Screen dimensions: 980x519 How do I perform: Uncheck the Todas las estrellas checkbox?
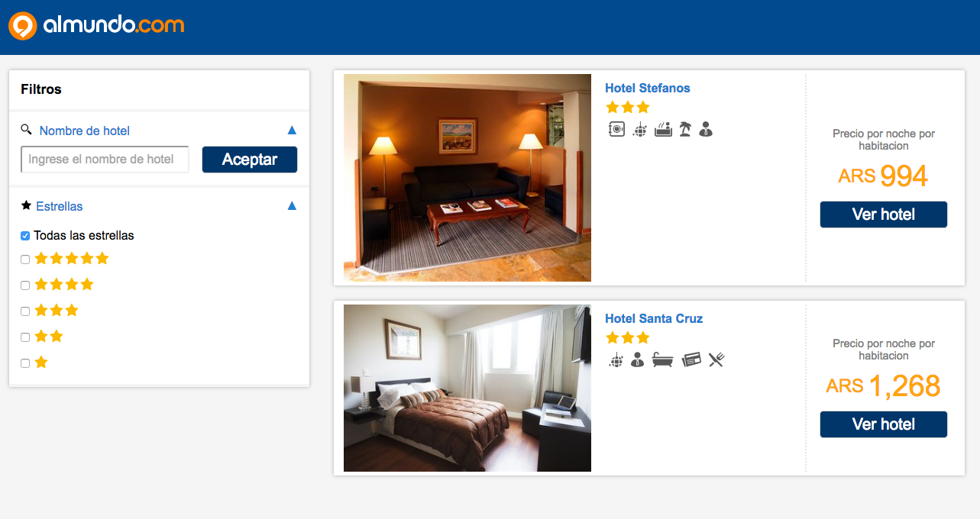(25, 236)
